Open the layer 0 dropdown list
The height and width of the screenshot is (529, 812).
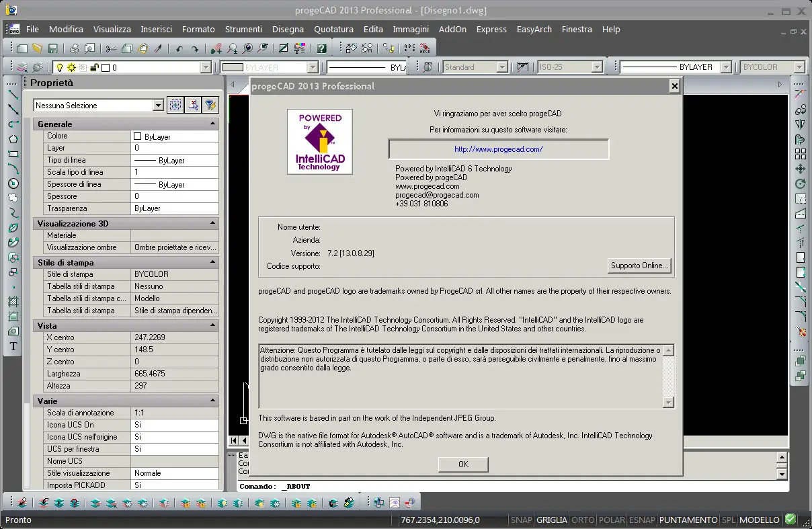[x=206, y=67]
